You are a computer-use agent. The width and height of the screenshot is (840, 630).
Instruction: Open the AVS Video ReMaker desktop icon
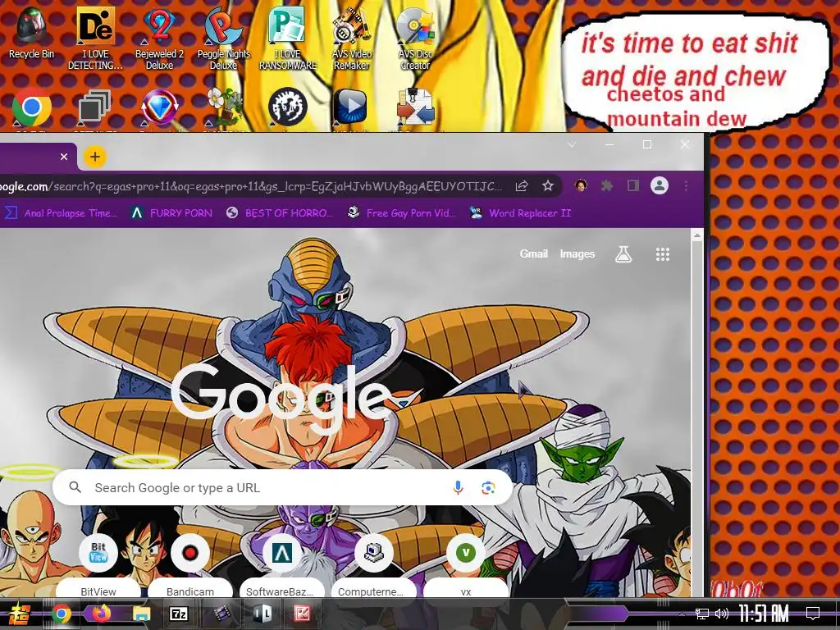351,38
